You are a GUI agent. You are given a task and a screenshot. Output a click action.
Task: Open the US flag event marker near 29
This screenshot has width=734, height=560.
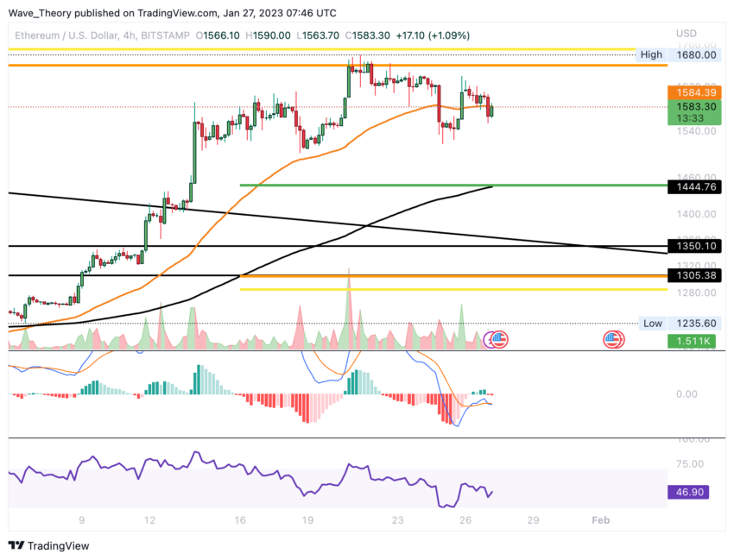point(613,339)
